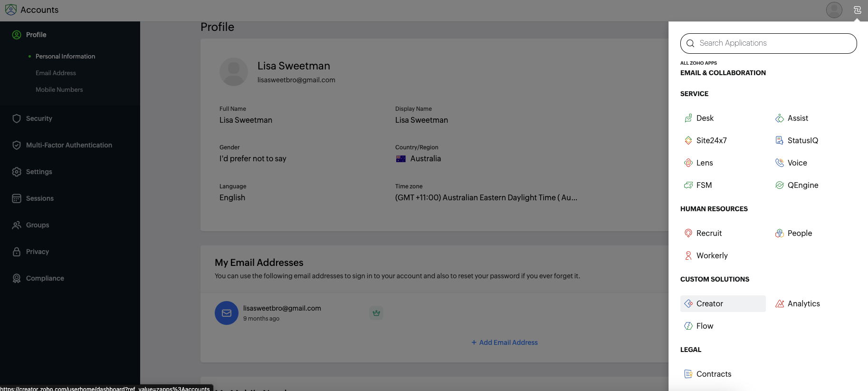
Task: Click the CUSTOM SOLUTIONS category heading
Action: (x=715, y=279)
